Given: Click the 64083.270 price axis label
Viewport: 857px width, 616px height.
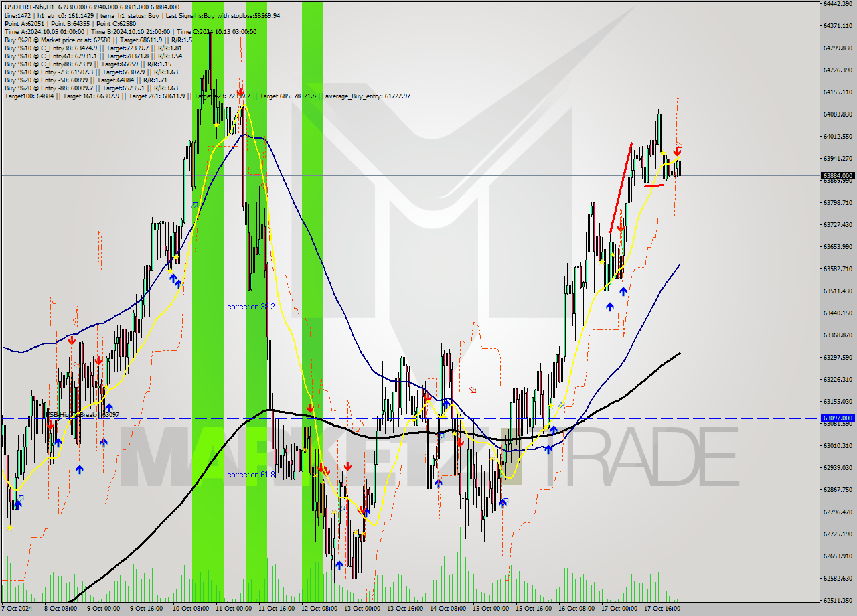Looking at the screenshot, I should [x=838, y=114].
